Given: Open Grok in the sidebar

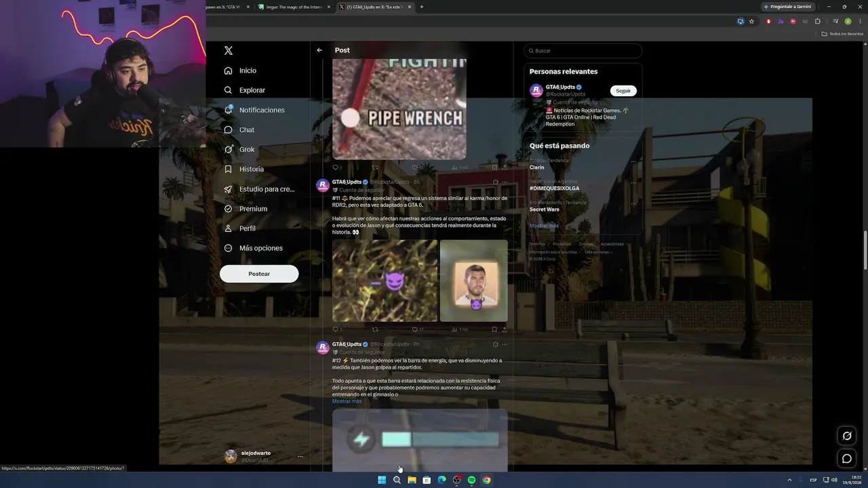Looking at the screenshot, I should click(x=239, y=149).
